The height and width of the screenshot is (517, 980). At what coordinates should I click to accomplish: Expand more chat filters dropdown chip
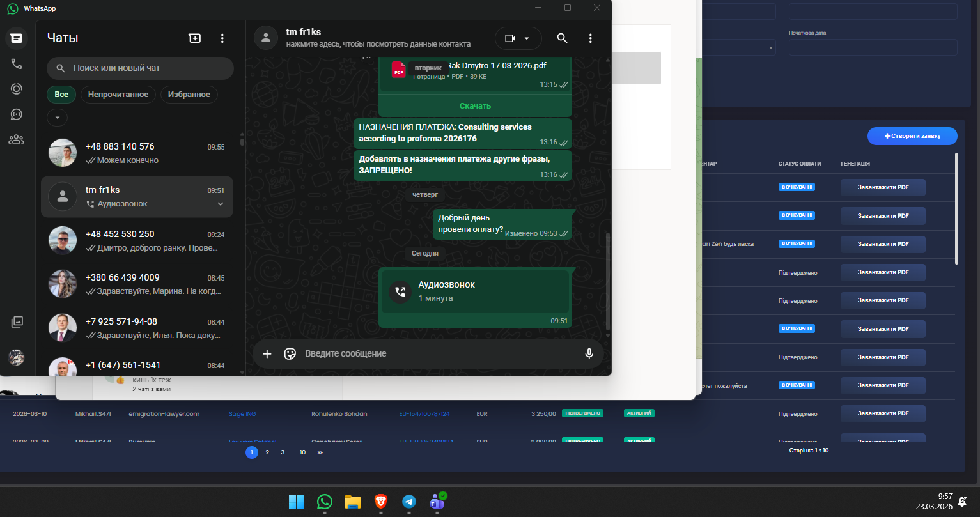58,118
